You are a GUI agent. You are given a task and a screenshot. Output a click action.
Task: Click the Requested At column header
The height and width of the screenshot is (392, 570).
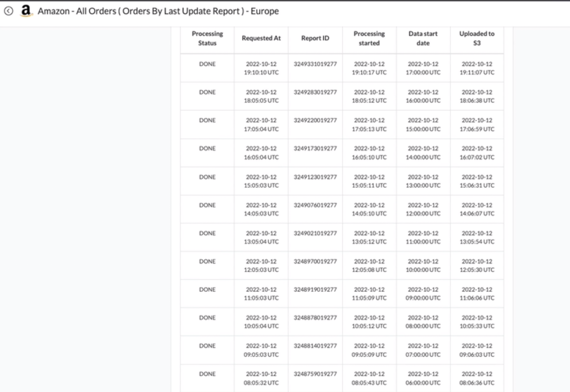coord(261,38)
